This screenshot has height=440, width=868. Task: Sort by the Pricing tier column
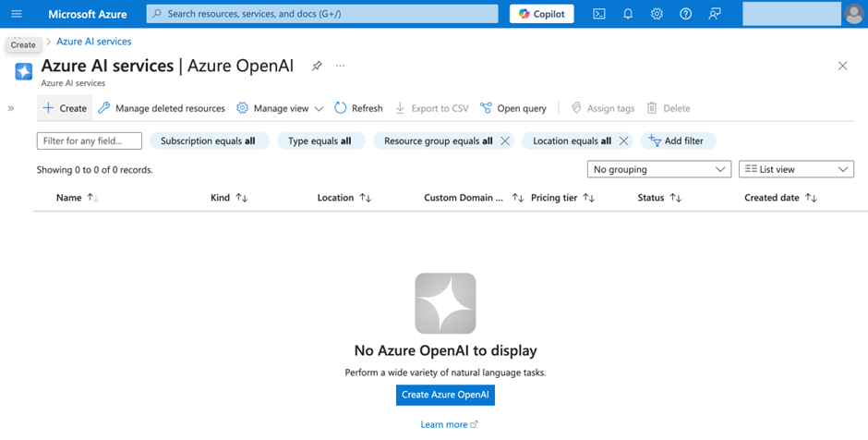(x=562, y=198)
